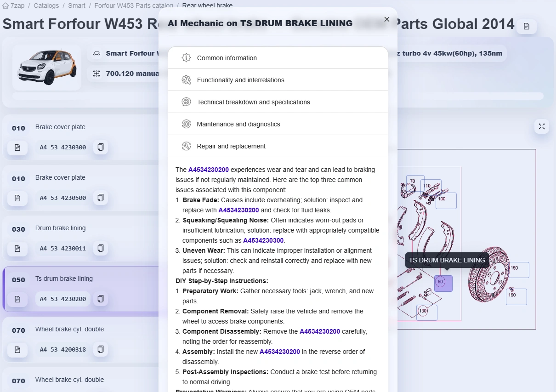Screen dimensions: 556x392
Task: Open info for part A4 53 4230300
Action: tap(17, 148)
